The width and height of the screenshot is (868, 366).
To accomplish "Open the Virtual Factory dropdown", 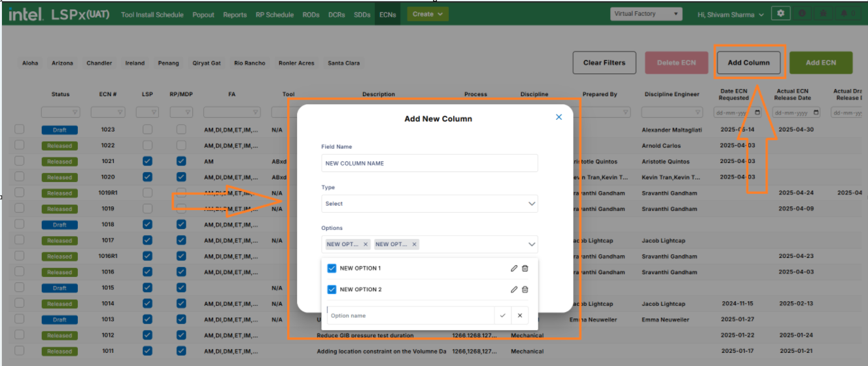I will coord(646,14).
